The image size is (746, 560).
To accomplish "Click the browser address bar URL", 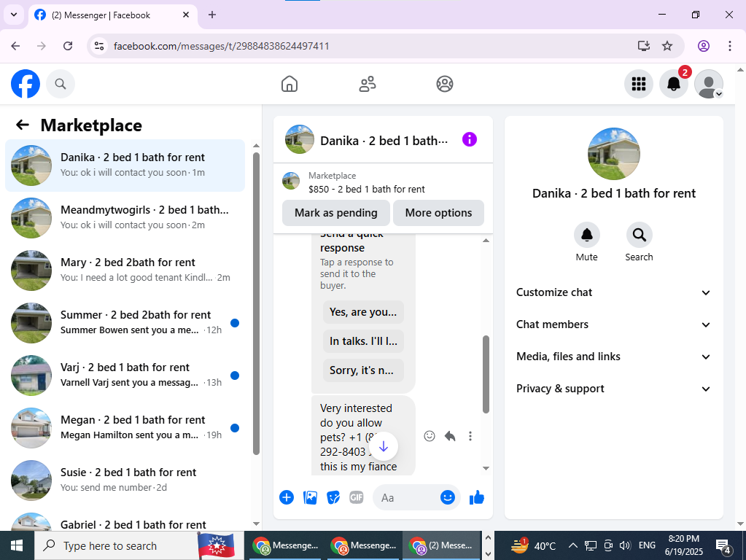I will coord(221,46).
